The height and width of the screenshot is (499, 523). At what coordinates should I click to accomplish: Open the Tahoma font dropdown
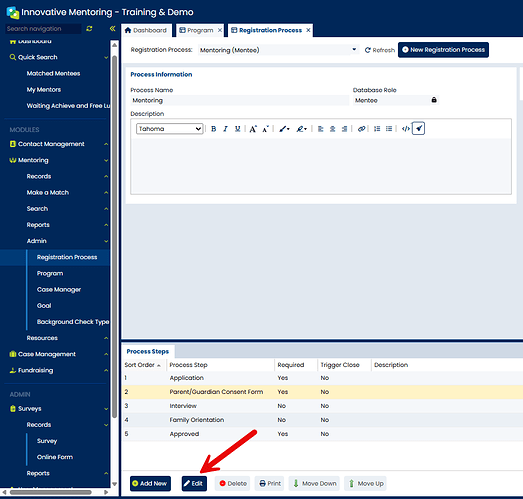pos(169,129)
